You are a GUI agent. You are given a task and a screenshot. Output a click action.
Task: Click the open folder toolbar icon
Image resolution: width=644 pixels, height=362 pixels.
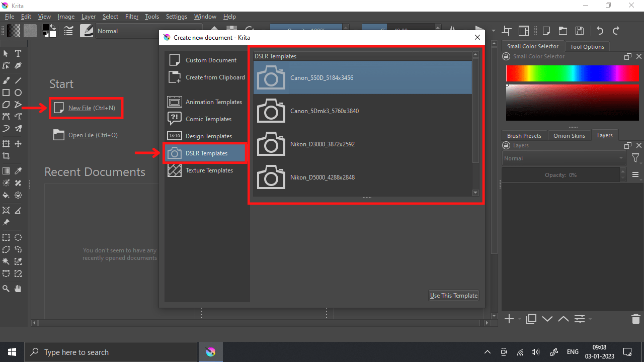tap(562, 31)
